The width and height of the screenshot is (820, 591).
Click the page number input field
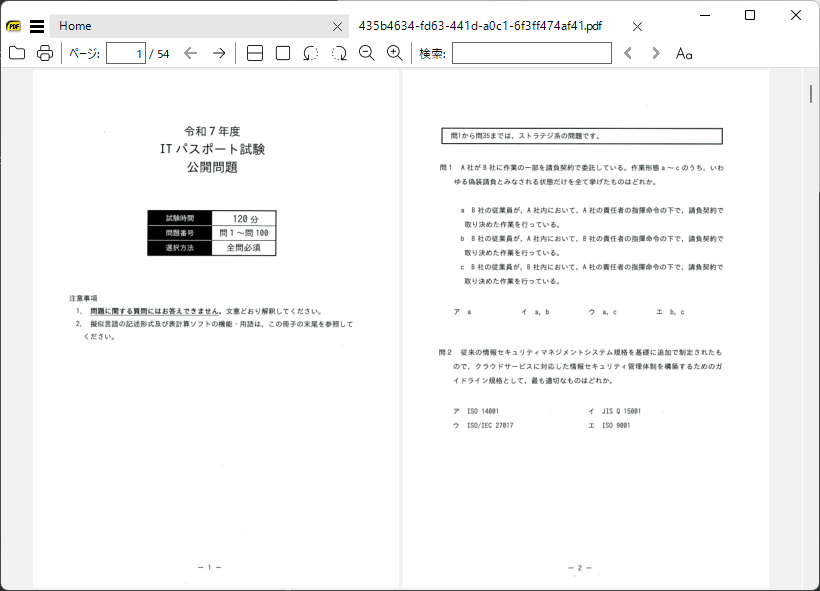[x=126, y=53]
